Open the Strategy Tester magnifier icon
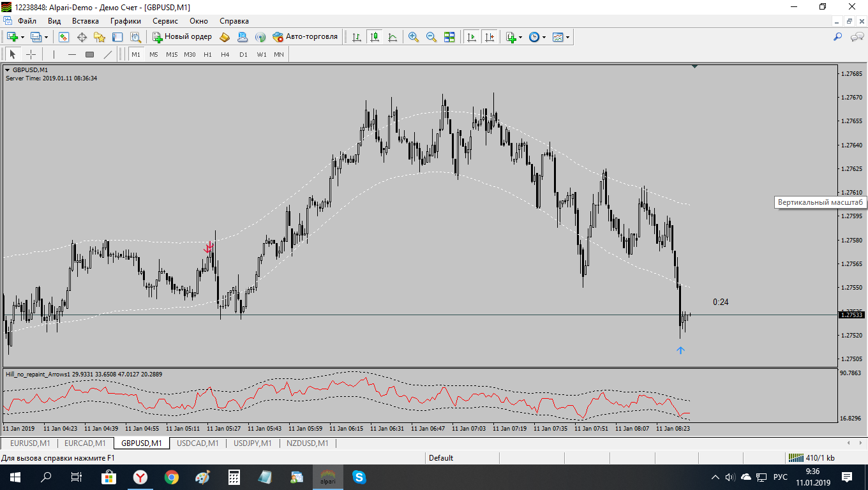The height and width of the screenshot is (490, 868). 135,37
